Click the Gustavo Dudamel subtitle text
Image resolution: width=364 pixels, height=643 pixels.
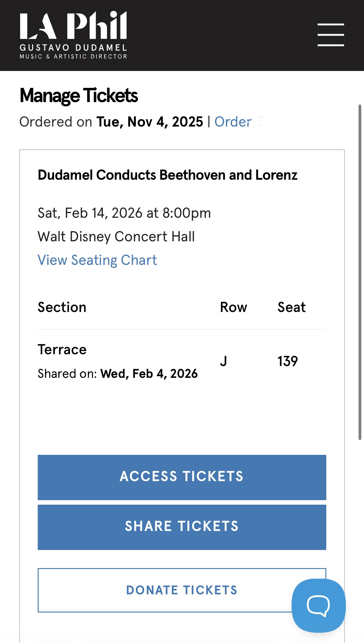point(73,48)
